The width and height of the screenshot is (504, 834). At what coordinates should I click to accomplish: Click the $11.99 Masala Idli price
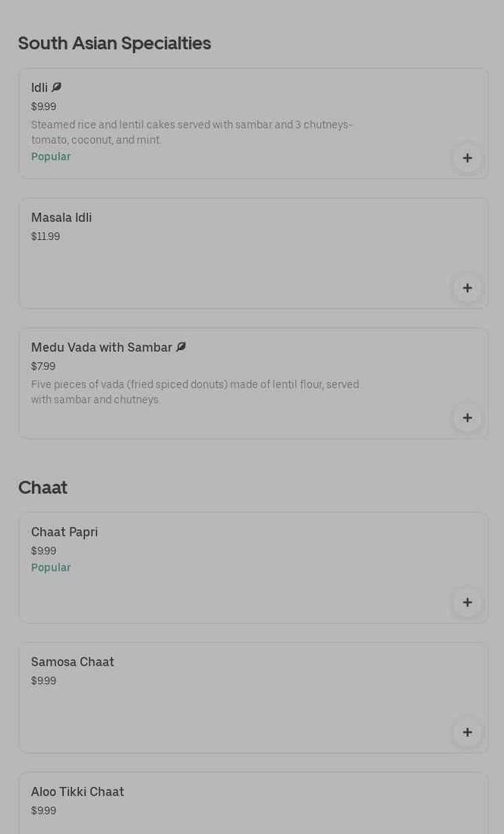46,237
